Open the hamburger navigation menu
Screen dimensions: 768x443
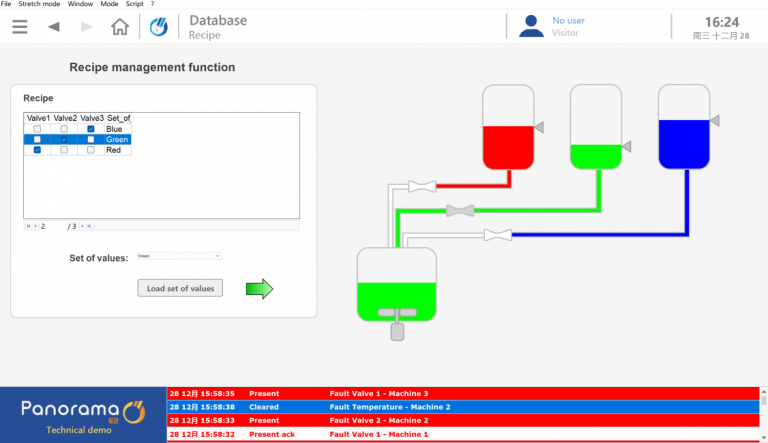pyautogui.click(x=20, y=27)
